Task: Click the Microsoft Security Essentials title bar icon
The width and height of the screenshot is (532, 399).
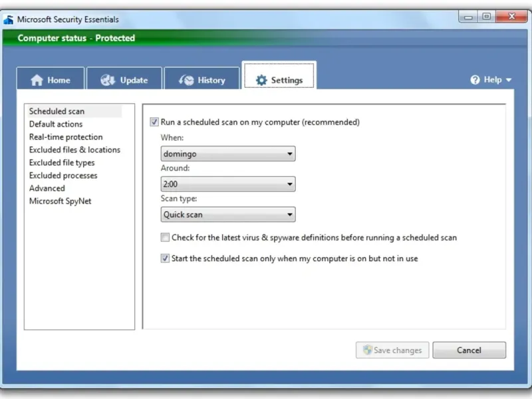Action: click(9, 20)
